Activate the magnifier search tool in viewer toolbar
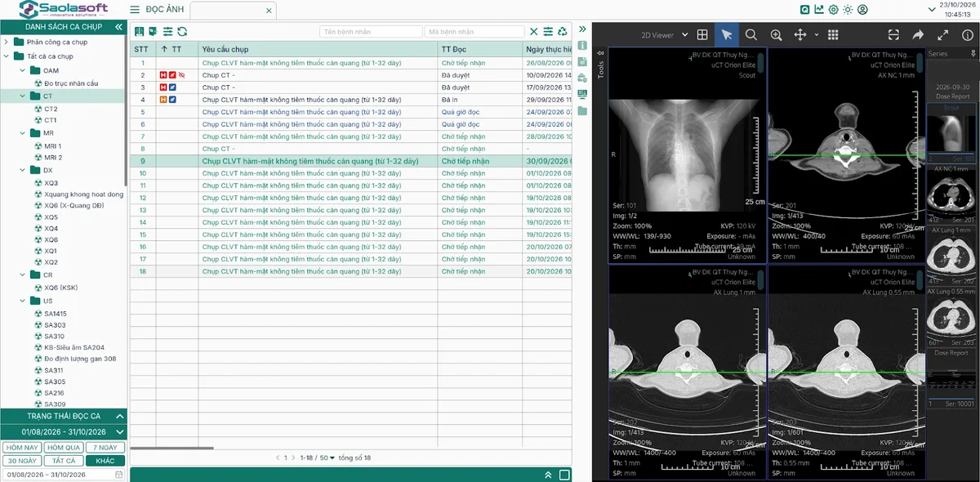The width and height of the screenshot is (980, 482). (751, 35)
